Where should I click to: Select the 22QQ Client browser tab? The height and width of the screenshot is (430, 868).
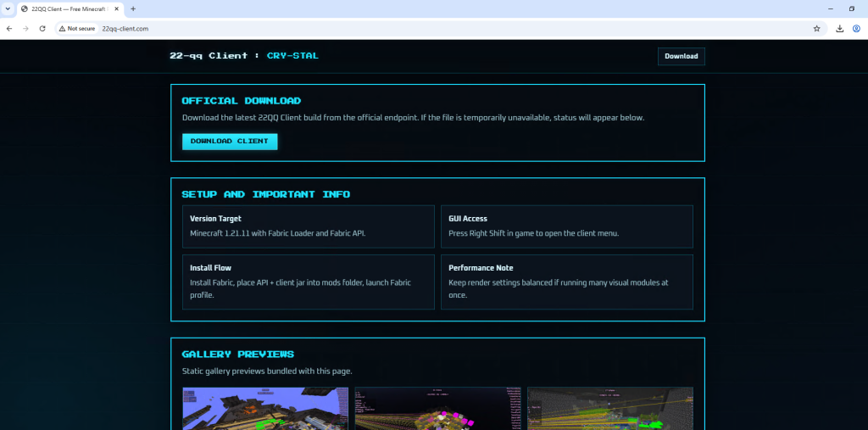tap(70, 8)
